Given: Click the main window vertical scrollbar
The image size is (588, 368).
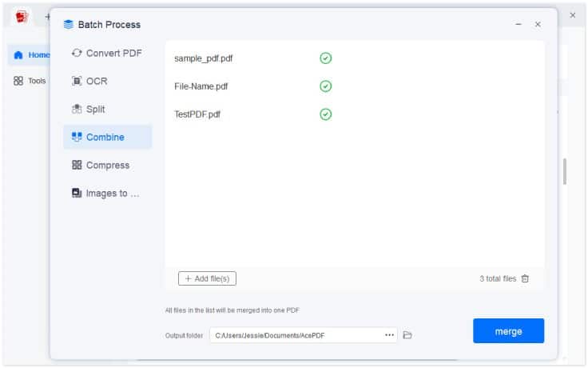Looking at the screenshot, I should click(x=564, y=172).
